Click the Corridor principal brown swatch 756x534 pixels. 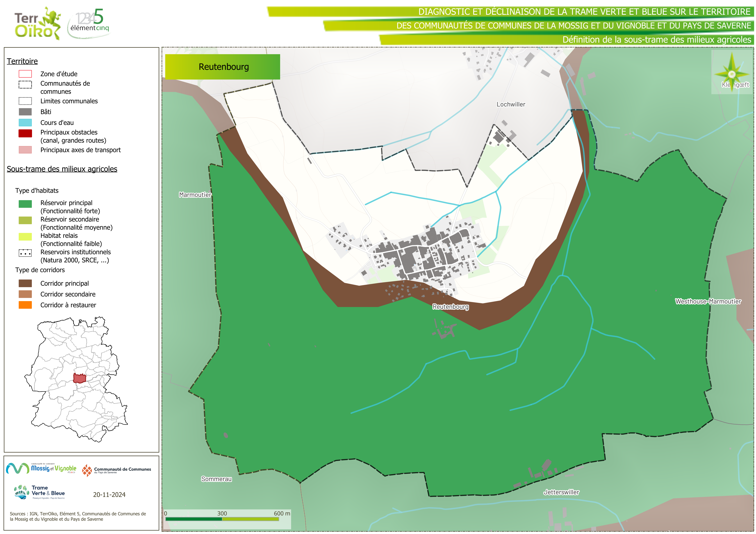tap(25, 283)
